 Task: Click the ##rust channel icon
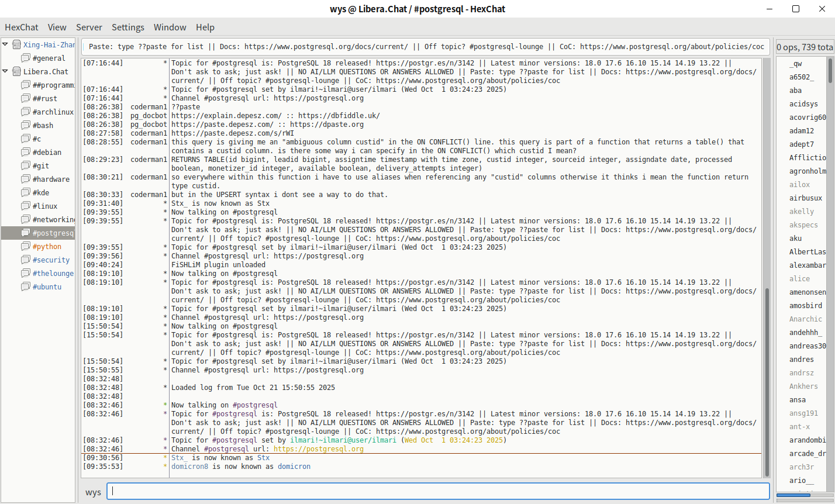coord(26,98)
